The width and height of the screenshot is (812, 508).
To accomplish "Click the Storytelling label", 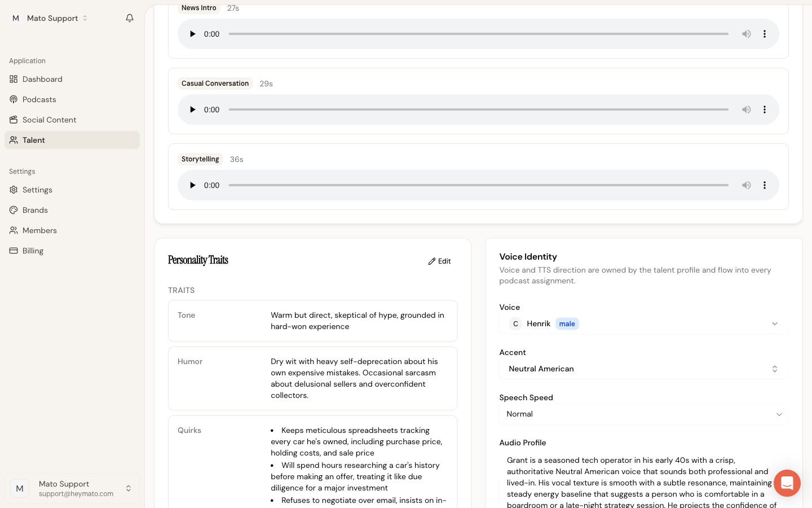I will point(200,159).
